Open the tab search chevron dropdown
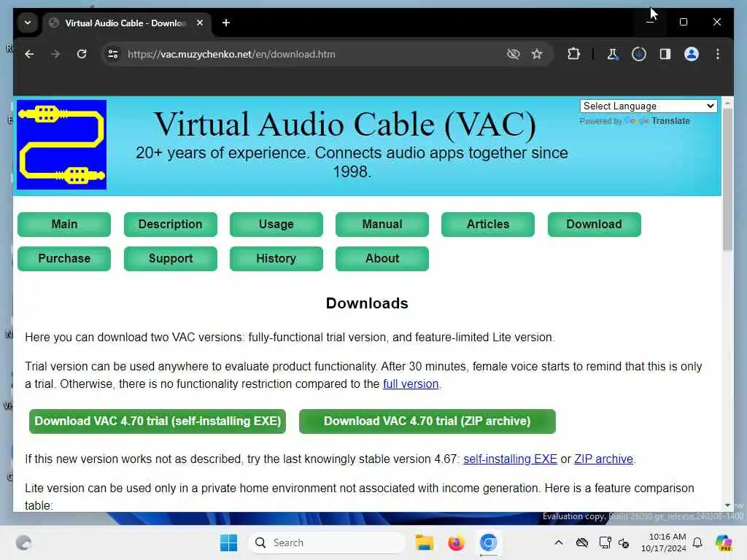This screenshot has width=747, height=560. tap(28, 23)
